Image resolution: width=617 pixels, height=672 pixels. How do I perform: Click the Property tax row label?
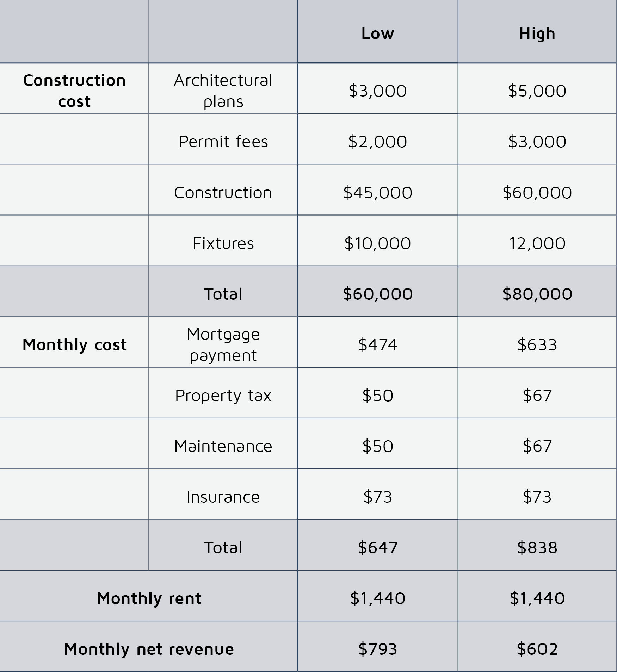tap(223, 395)
